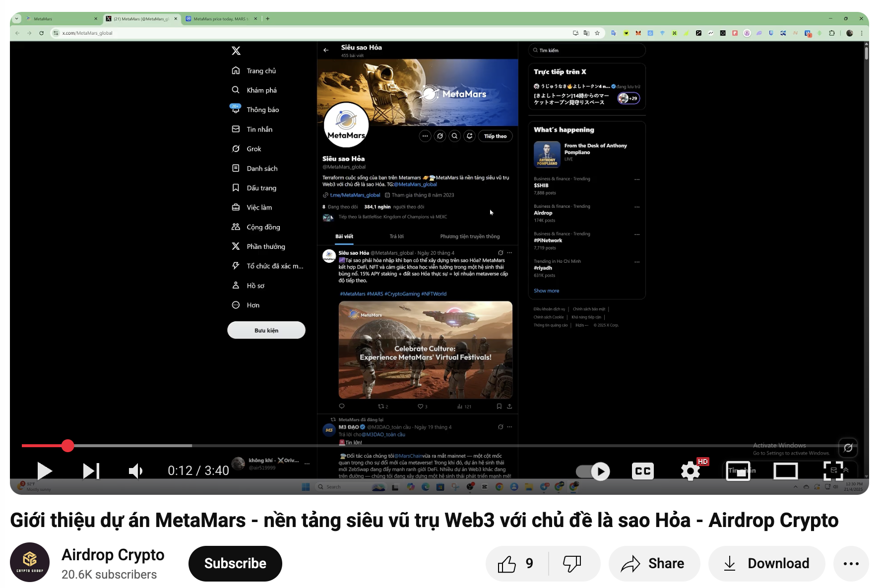Switch to miniplayer mode

tap(738, 471)
